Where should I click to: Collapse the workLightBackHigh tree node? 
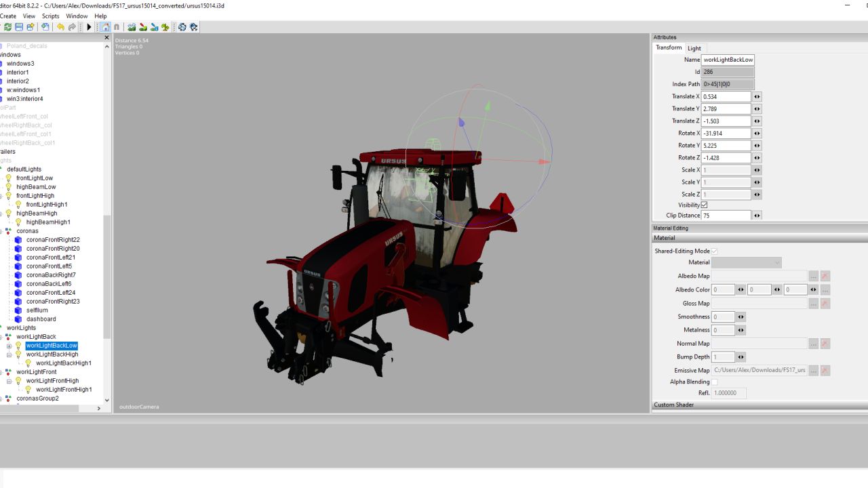[9, 354]
